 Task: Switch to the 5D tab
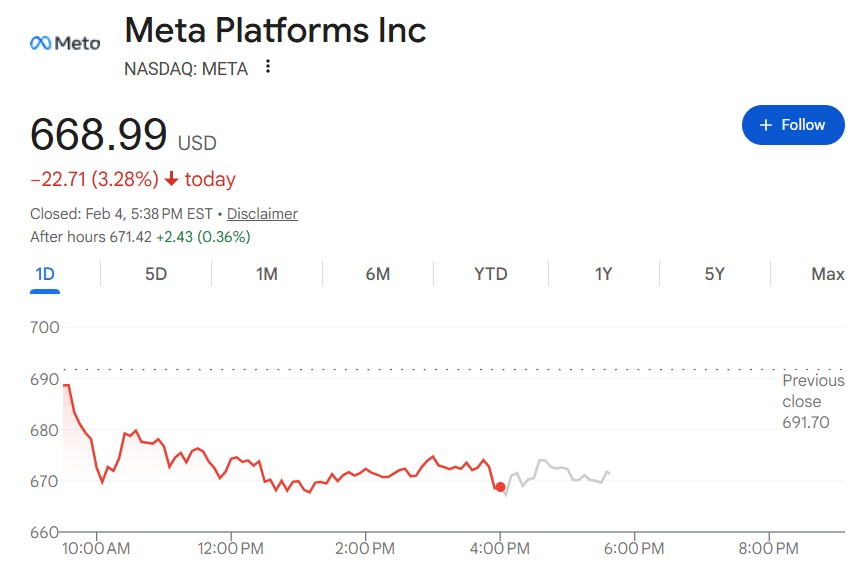pos(156,274)
